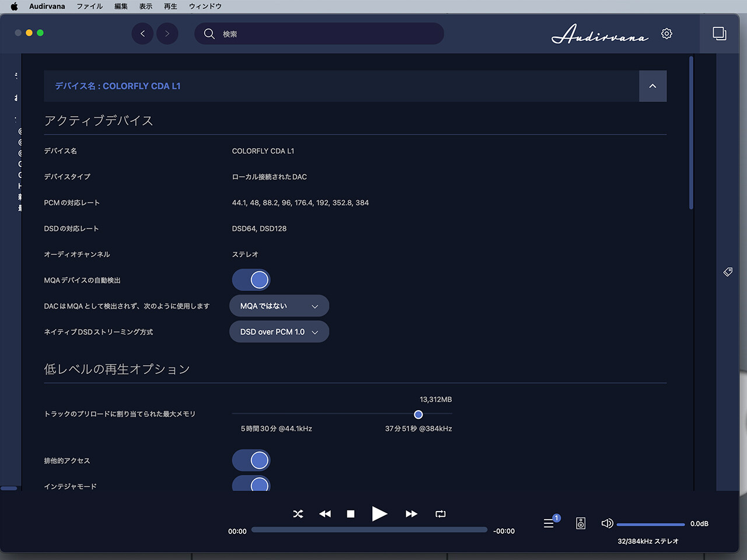Click the 検索 search field

pyautogui.click(x=319, y=34)
